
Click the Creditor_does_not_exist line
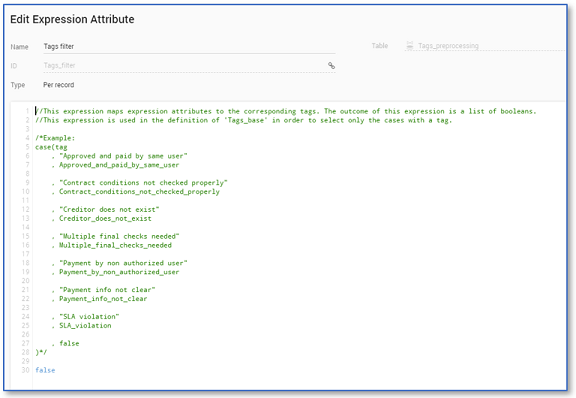(x=105, y=219)
